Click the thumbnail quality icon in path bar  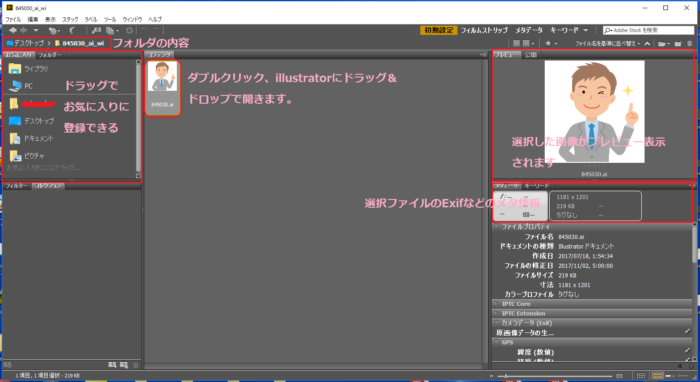(x=516, y=43)
